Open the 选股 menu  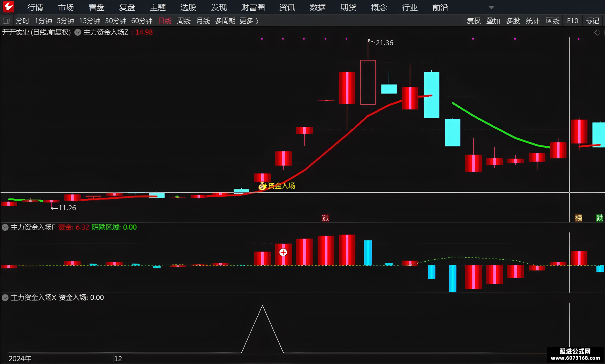(x=188, y=7)
